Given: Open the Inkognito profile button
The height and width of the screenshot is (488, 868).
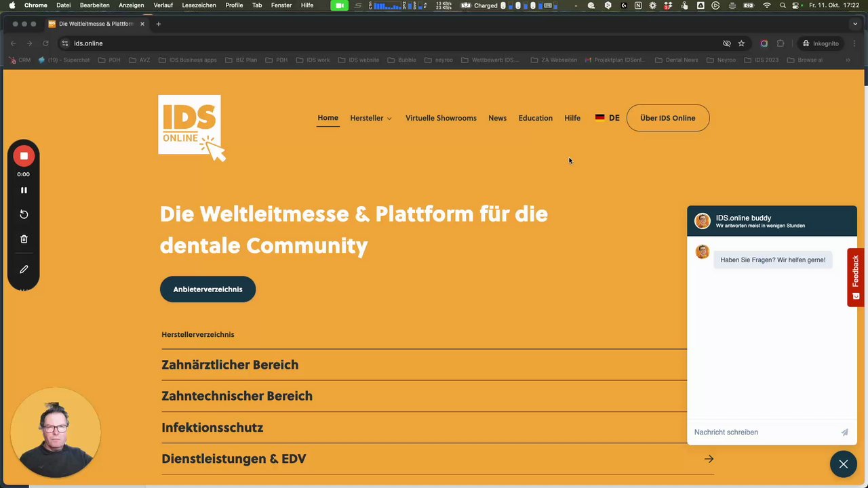Looking at the screenshot, I should 820,43.
